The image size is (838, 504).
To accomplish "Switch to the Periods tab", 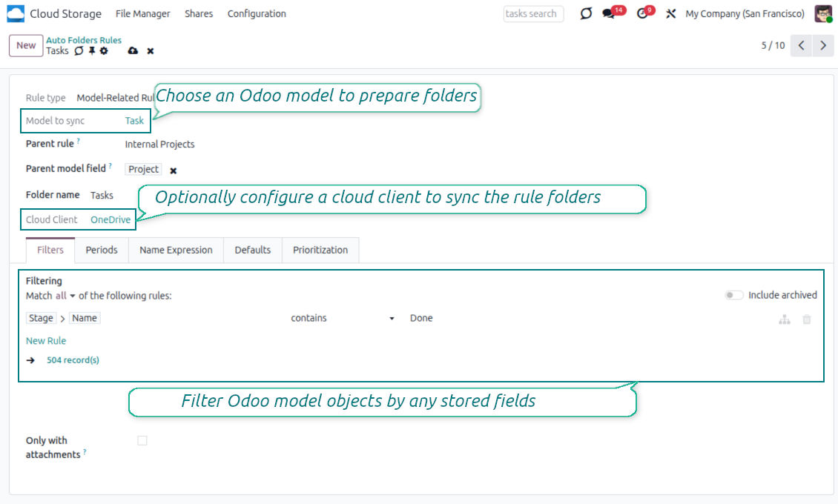I will 102,251.
